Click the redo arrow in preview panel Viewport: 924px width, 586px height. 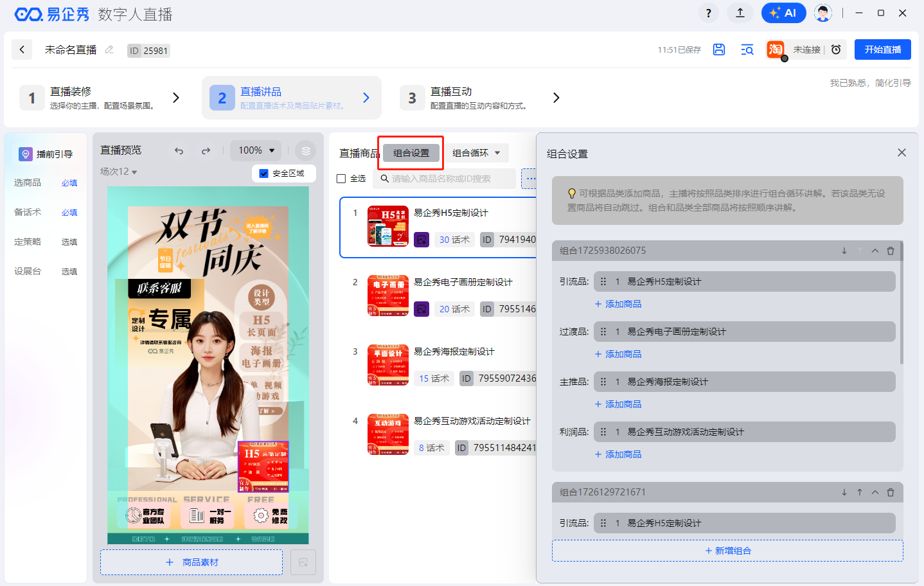click(206, 151)
